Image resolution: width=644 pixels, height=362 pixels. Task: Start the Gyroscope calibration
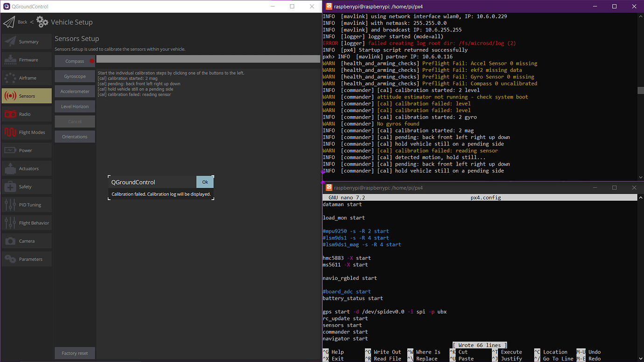click(x=74, y=76)
